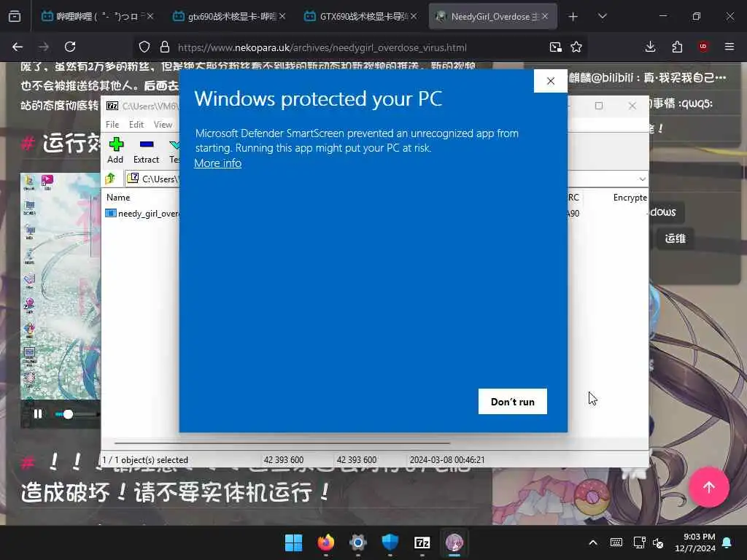747x560 pixels.
Task: Pause the embedded video
Action: coord(38,414)
